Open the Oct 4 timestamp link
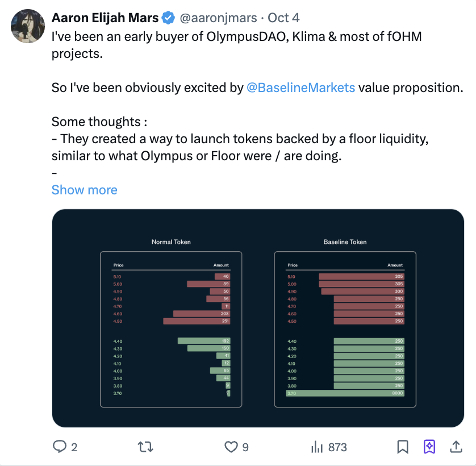 (x=283, y=19)
